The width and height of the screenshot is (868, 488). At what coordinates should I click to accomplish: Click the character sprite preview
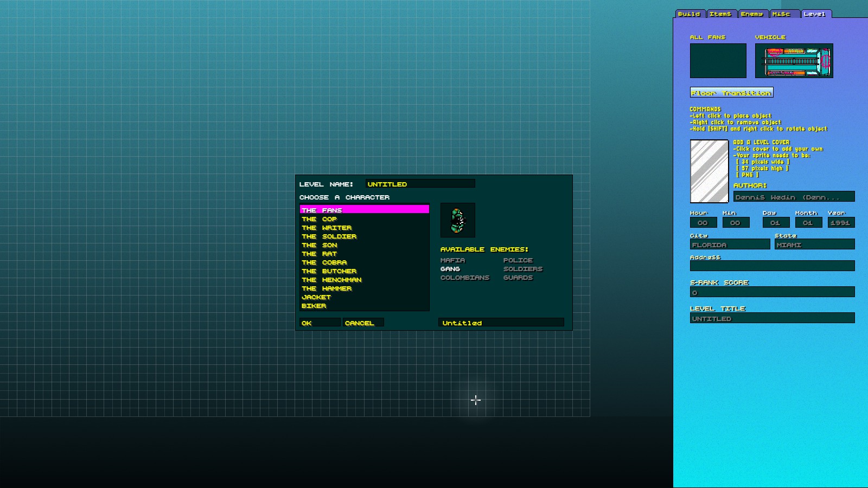(457, 220)
